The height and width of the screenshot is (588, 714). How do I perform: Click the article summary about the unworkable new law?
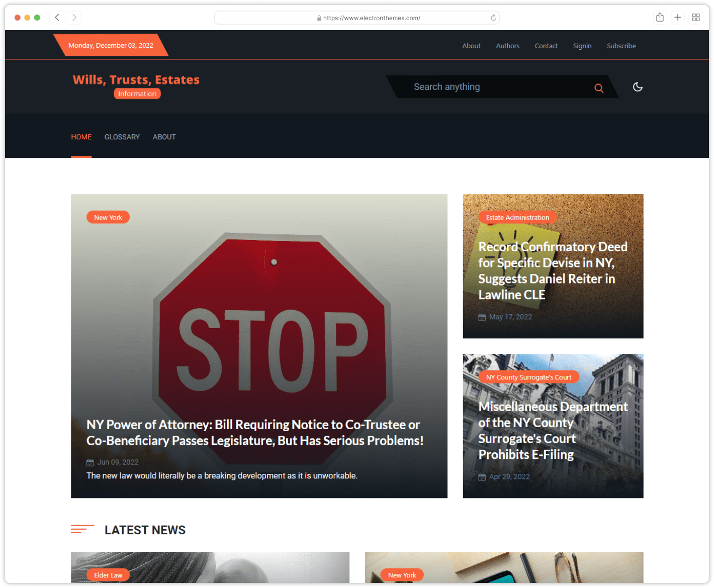point(222,476)
